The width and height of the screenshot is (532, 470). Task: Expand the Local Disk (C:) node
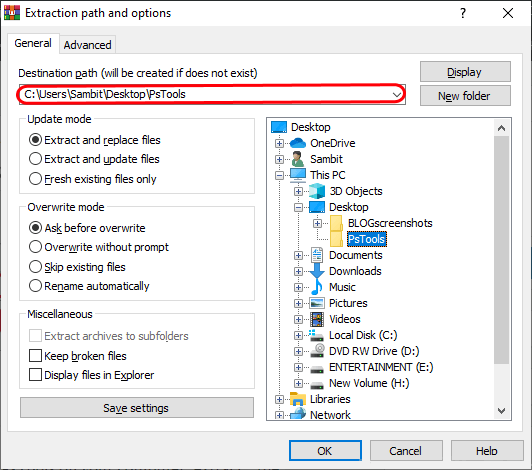point(298,336)
